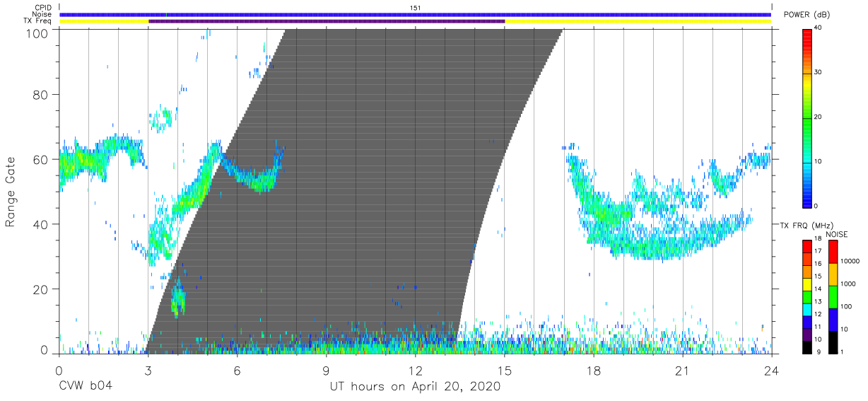This screenshot has height=401, width=868.
Task: Click the 1 tick on the NOISE legend
Action: point(842,351)
